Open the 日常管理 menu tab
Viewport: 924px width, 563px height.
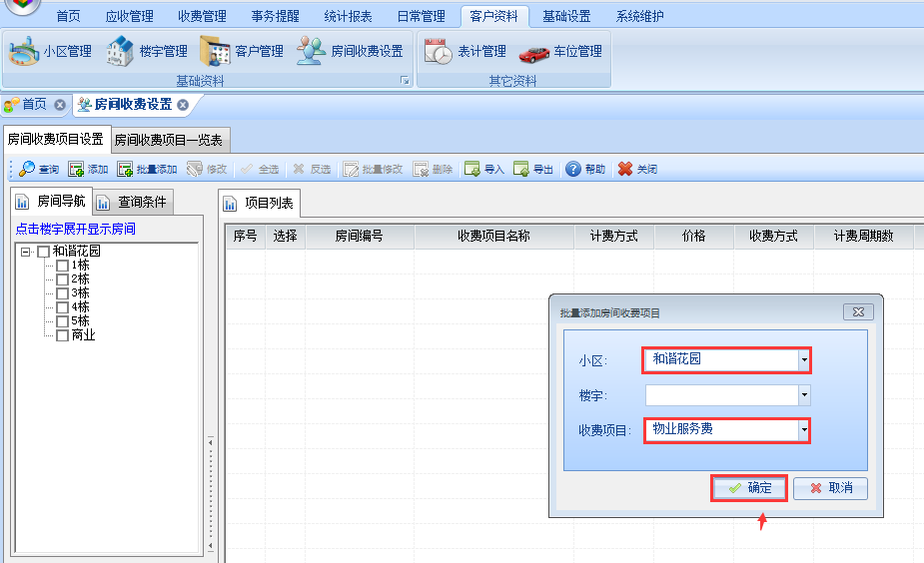[422, 17]
